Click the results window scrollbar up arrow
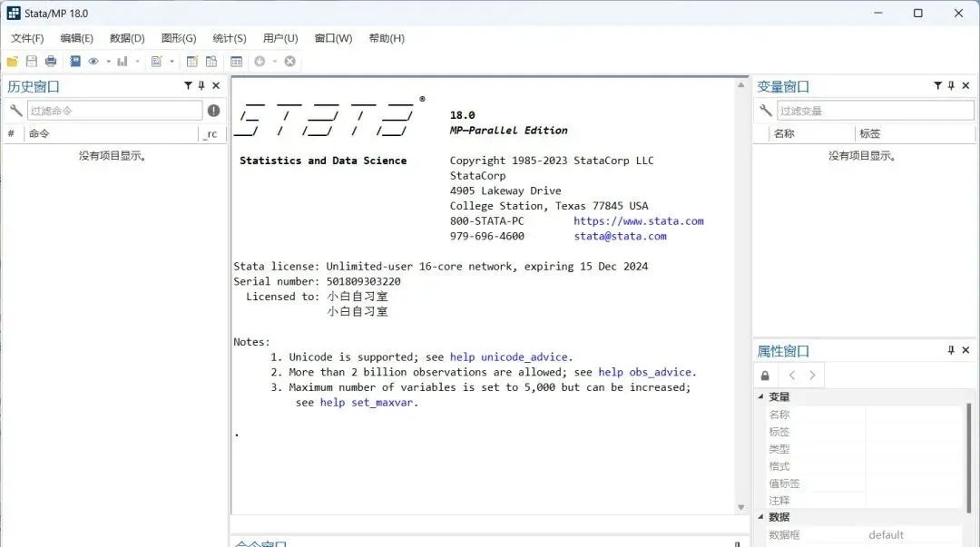Image resolution: width=980 pixels, height=547 pixels. point(741,84)
